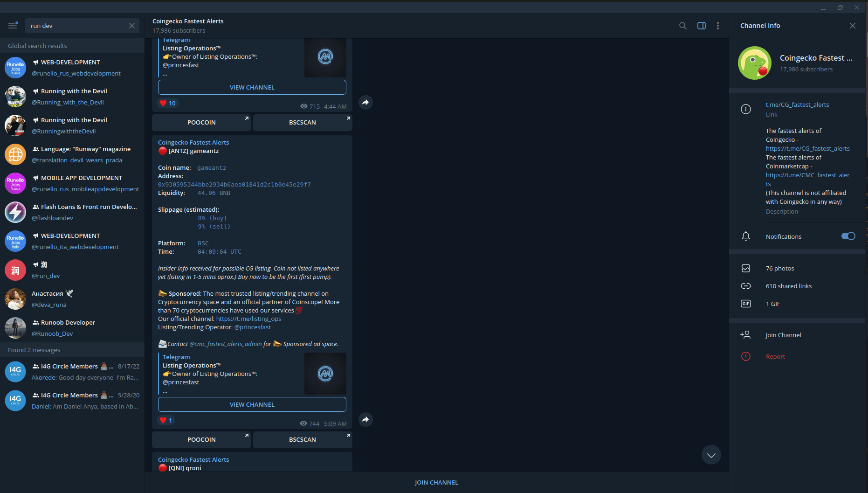Click the link icon beside "610 shared links"

coord(746,285)
